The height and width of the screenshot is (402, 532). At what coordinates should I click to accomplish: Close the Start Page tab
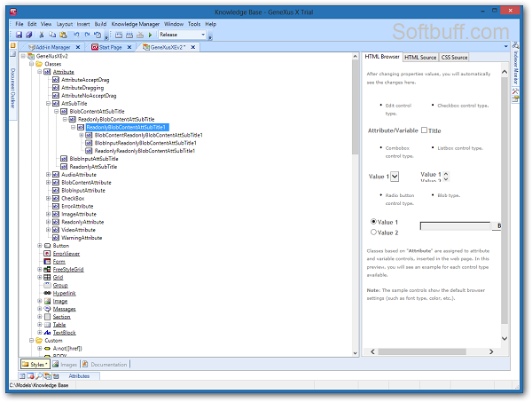click(129, 47)
